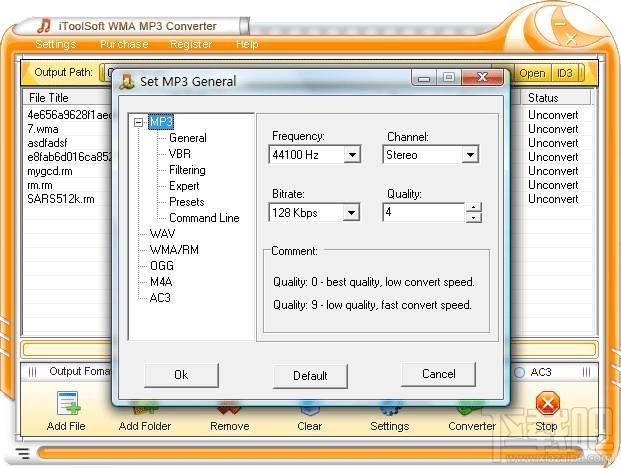Screen dimensions: 621x468
Task: Minimize the main converter window
Action: [x=560, y=25]
